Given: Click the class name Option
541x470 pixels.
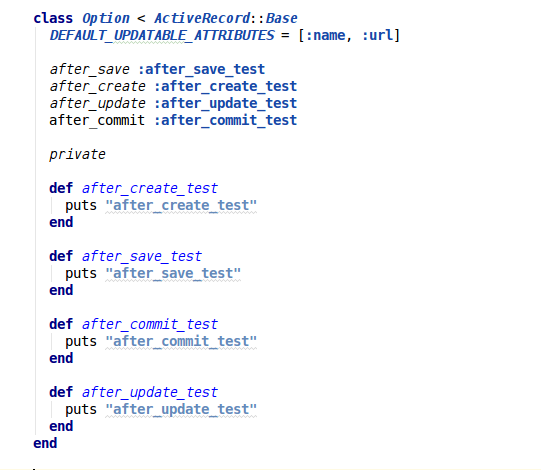Looking at the screenshot, I should coord(106,19).
